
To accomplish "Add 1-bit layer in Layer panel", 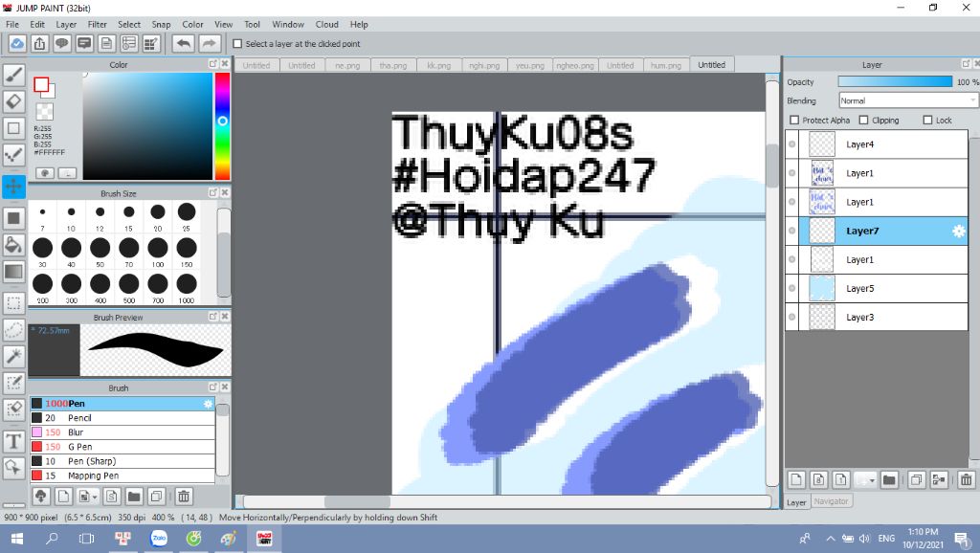I will 840,480.
